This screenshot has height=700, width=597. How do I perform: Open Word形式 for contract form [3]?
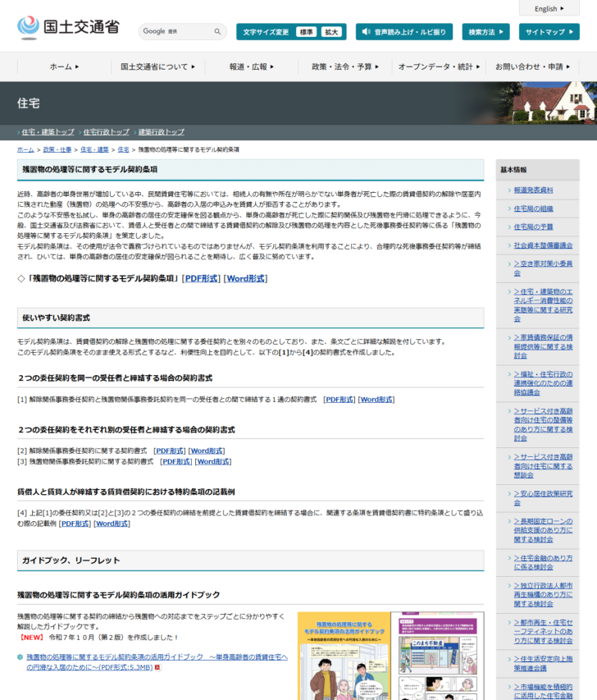pos(213,462)
